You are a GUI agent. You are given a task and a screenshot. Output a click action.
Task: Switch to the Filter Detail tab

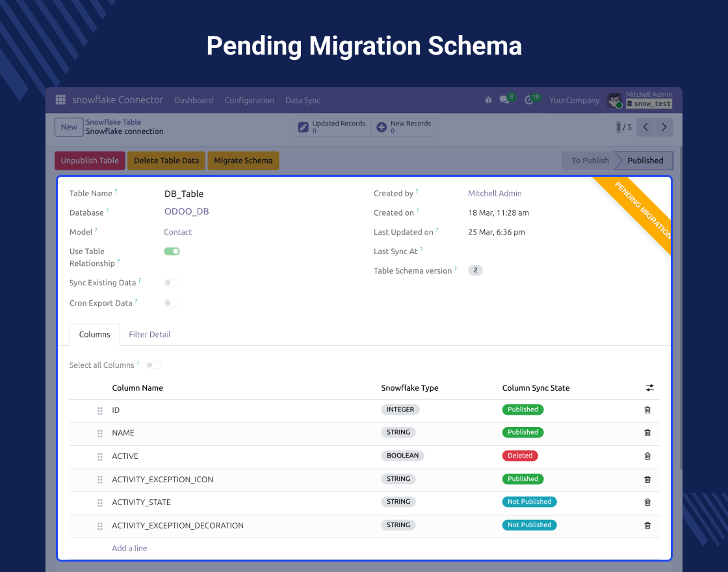click(149, 334)
